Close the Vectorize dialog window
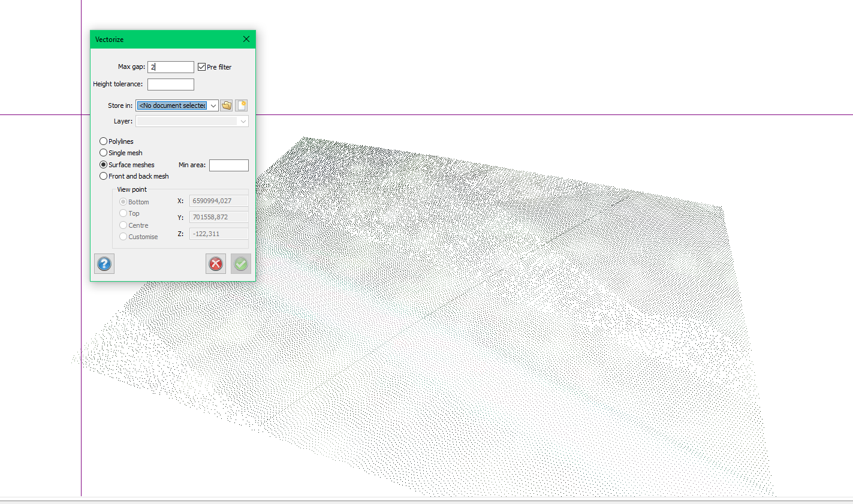 (246, 39)
